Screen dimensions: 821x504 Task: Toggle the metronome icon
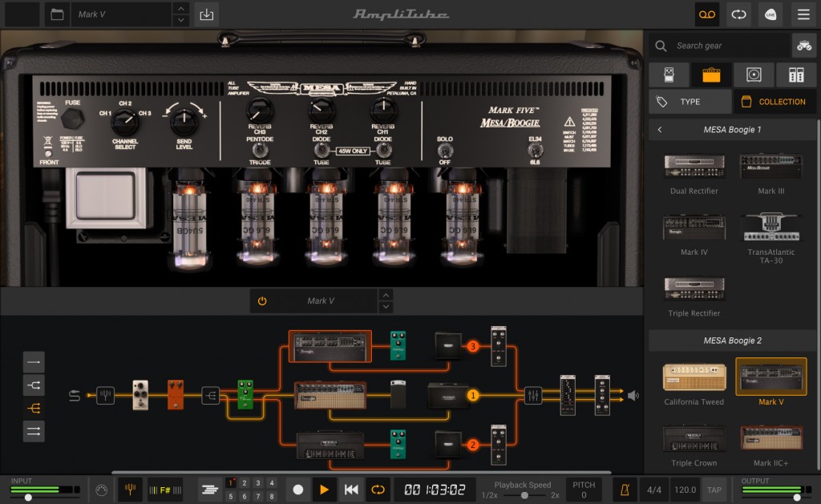coord(625,490)
